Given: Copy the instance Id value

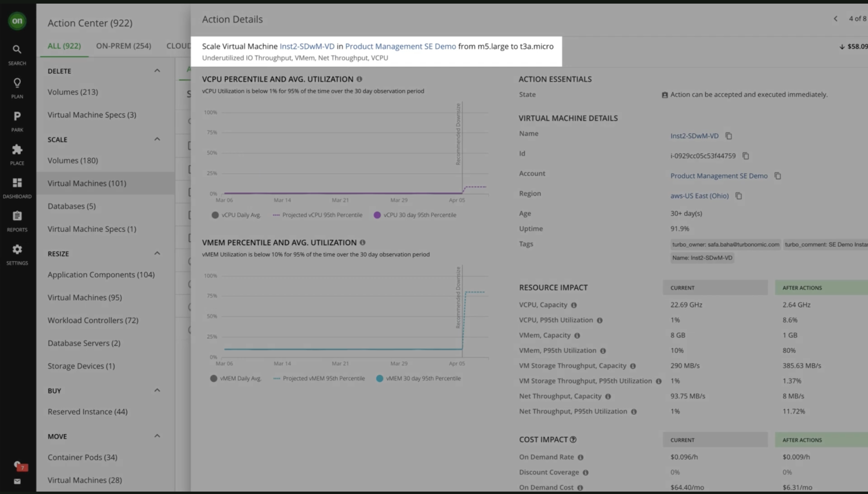Looking at the screenshot, I should (745, 156).
